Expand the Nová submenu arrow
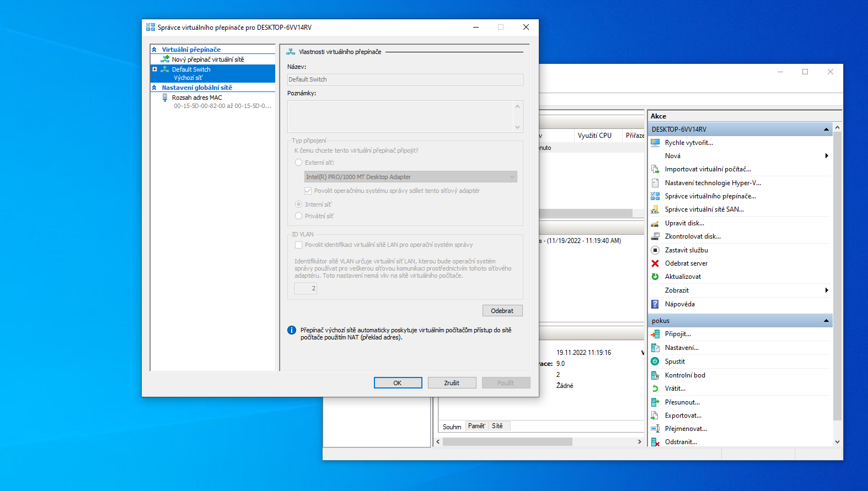The height and width of the screenshot is (491, 868). [x=827, y=156]
